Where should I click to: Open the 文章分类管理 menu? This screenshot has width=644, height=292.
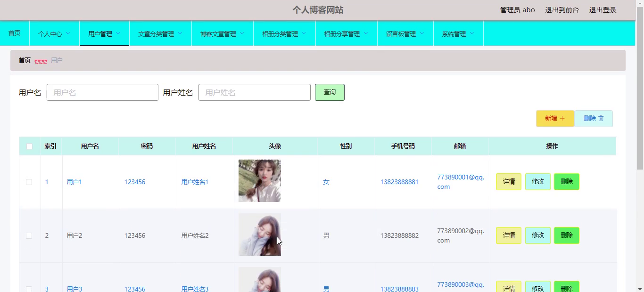tap(160, 33)
